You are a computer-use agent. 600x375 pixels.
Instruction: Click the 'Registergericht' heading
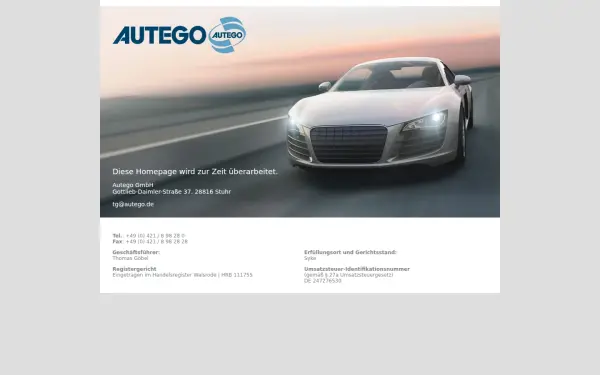[134, 269]
